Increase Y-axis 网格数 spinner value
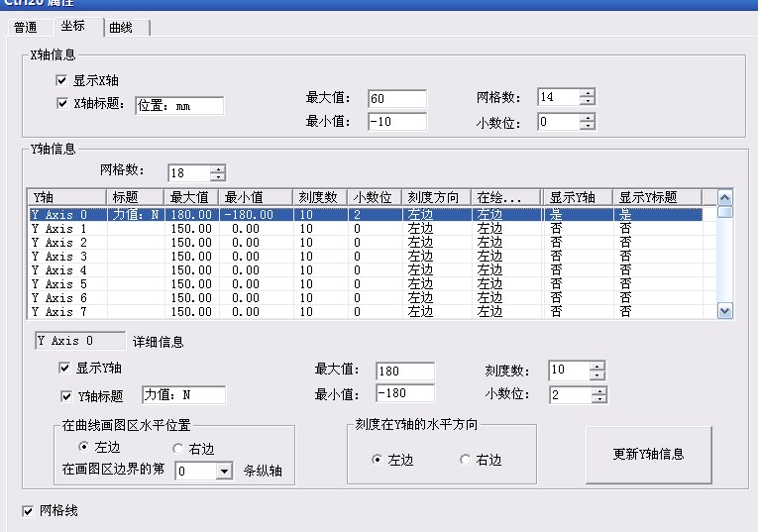Viewport: 758px width, 532px height. 217,167
